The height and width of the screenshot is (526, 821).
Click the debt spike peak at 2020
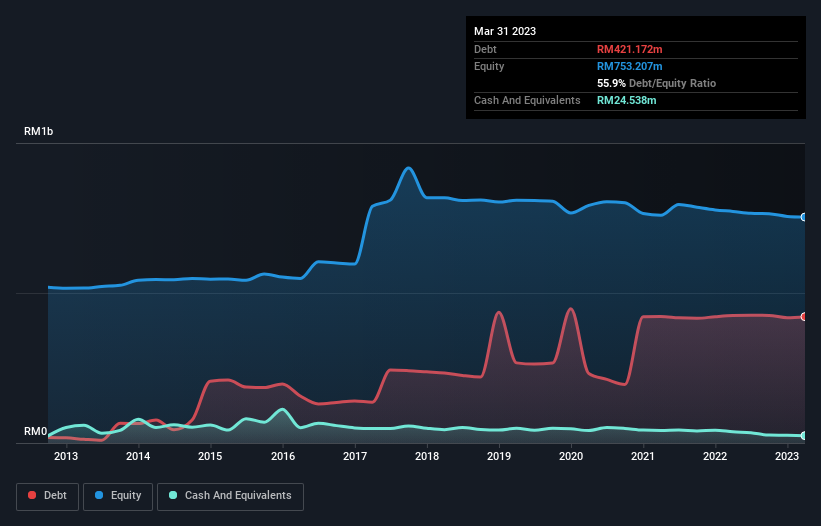571,309
